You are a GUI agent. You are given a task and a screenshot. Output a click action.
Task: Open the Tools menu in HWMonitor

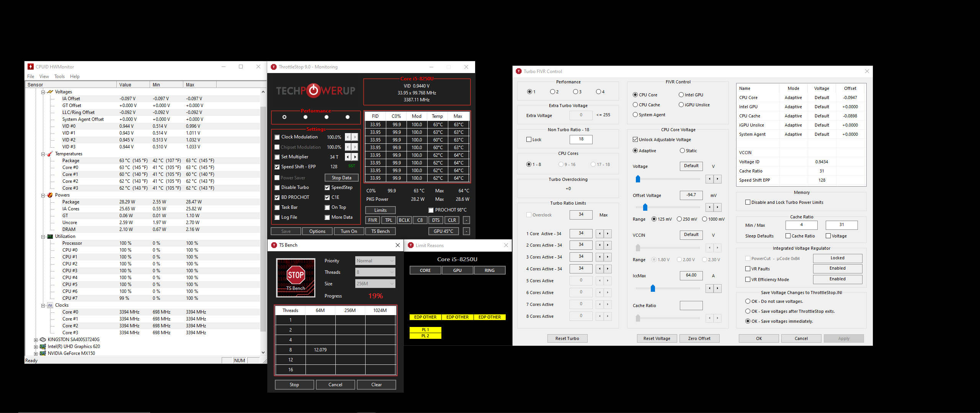pyautogui.click(x=59, y=76)
